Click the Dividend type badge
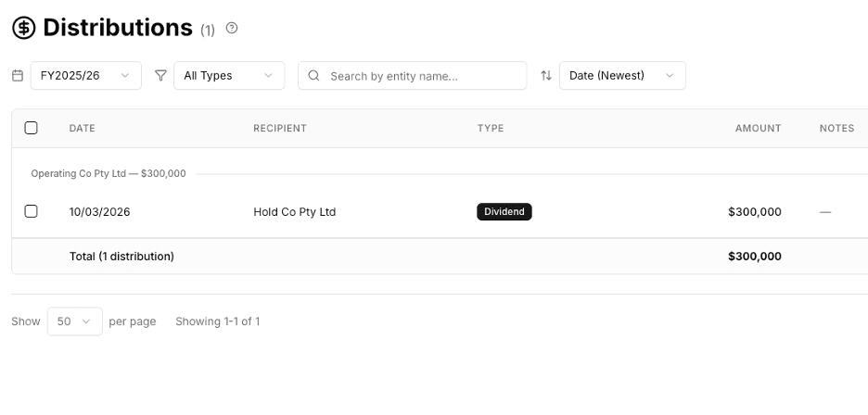Screen dimensions: 868x415 coord(504,212)
